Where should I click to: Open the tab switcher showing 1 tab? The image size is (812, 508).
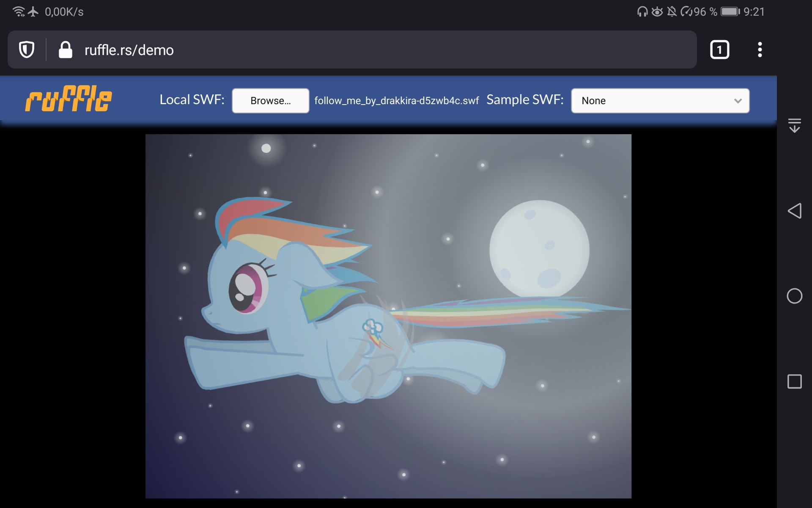coord(720,50)
